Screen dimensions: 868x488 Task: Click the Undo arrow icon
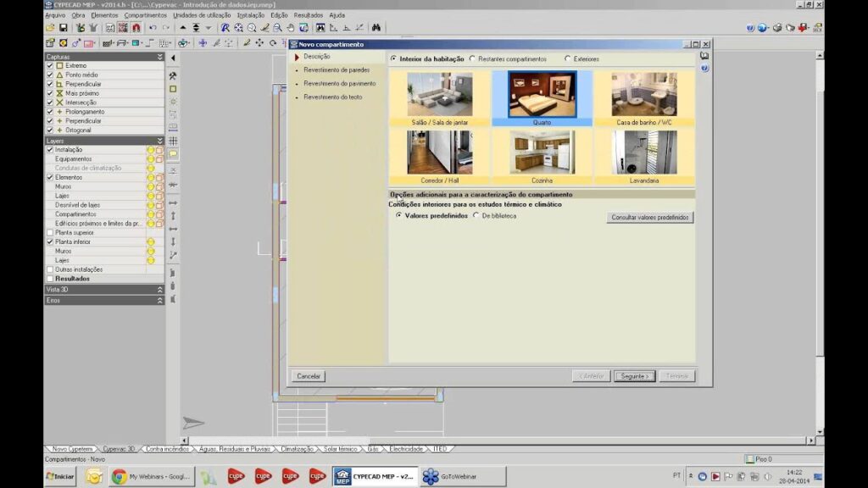point(153,28)
